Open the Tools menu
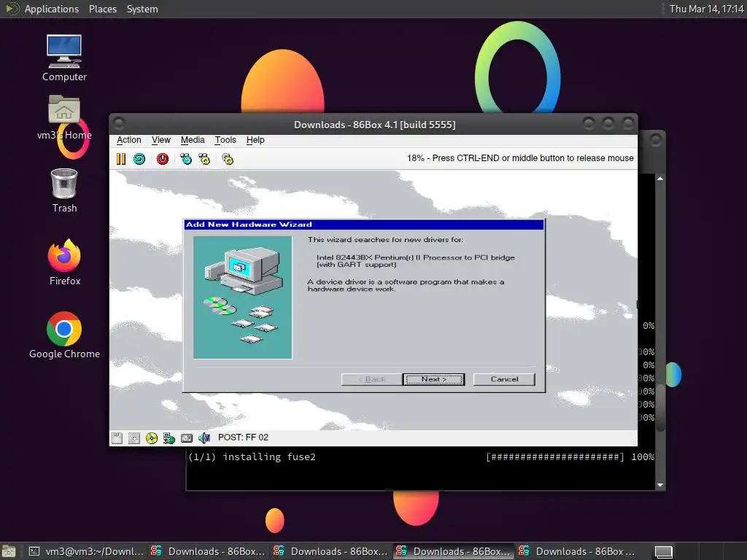Screen dimensions: 747x560 225,140
